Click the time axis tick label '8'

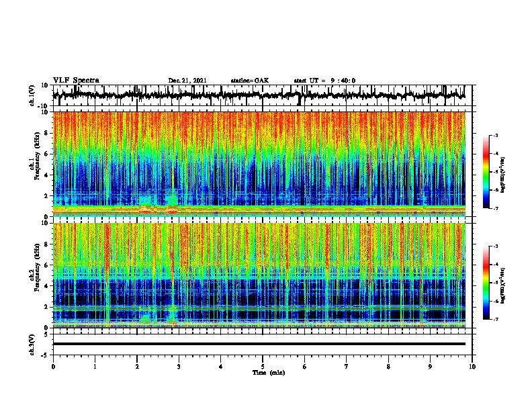[388, 367]
